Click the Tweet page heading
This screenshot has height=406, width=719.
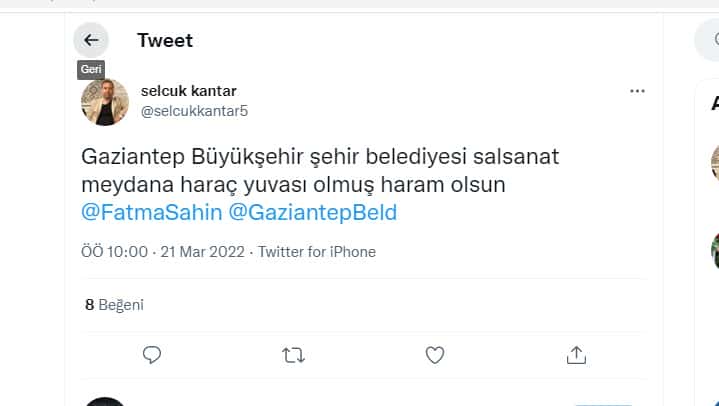(165, 40)
